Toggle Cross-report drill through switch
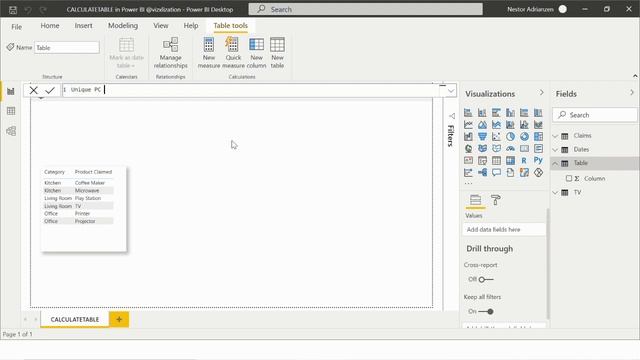The height and width of the screenshot is (360, 640). pyautogui.click(x=486, y=280)
